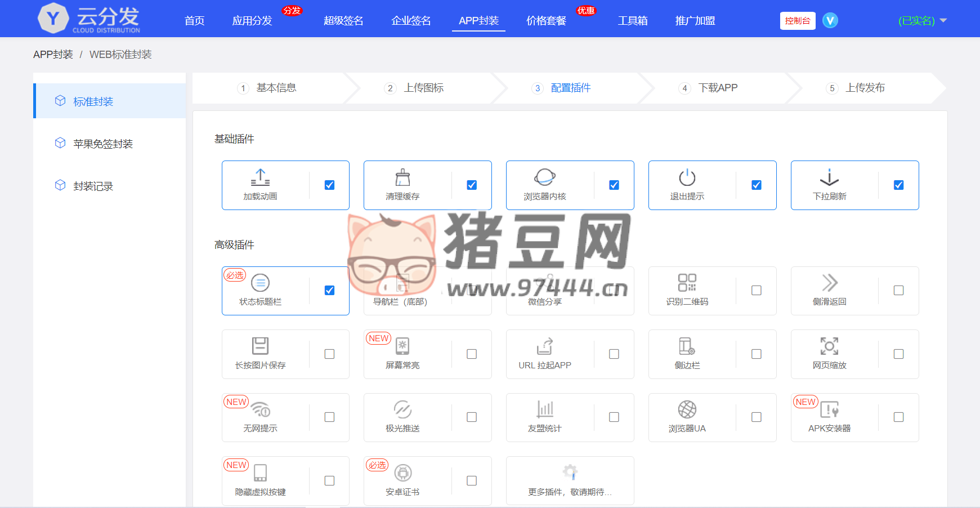Open the 苹果免签封装 sidebar item
Viewport: 980px width, 508px height.
pos(103,144)
